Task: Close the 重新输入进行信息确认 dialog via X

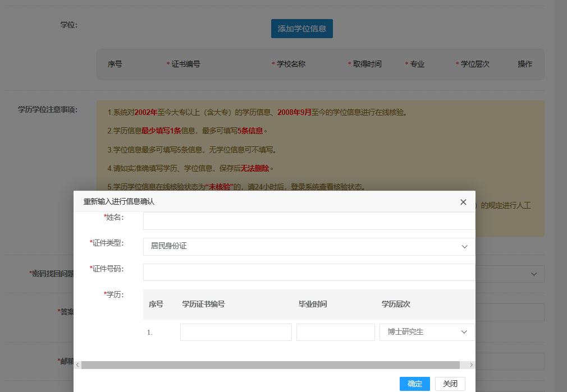Action: pyautogui.click(x=463, y=202)
